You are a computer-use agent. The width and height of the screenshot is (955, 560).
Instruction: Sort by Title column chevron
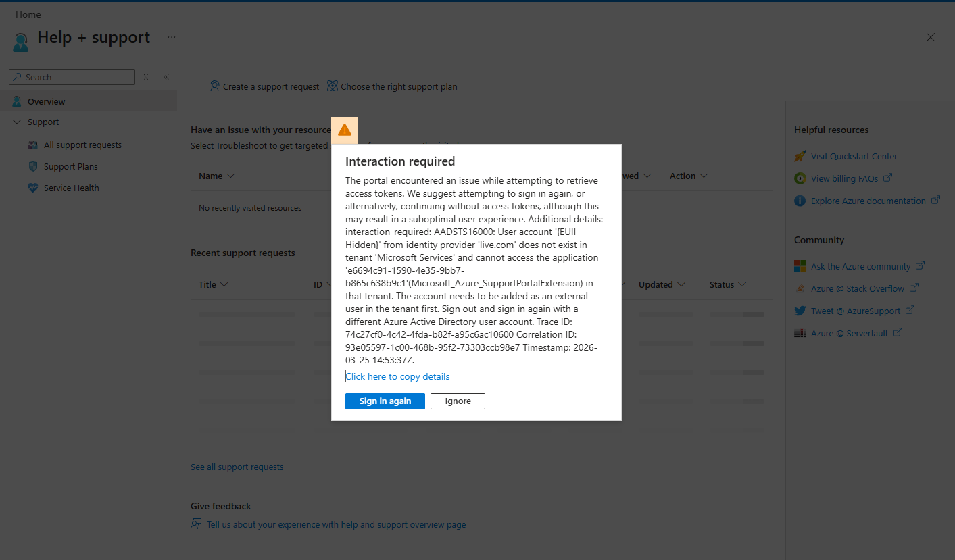point(224,284)
